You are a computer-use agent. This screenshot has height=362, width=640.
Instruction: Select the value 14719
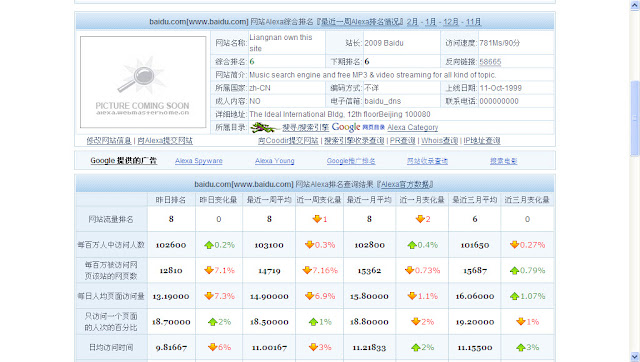(269, 270)
